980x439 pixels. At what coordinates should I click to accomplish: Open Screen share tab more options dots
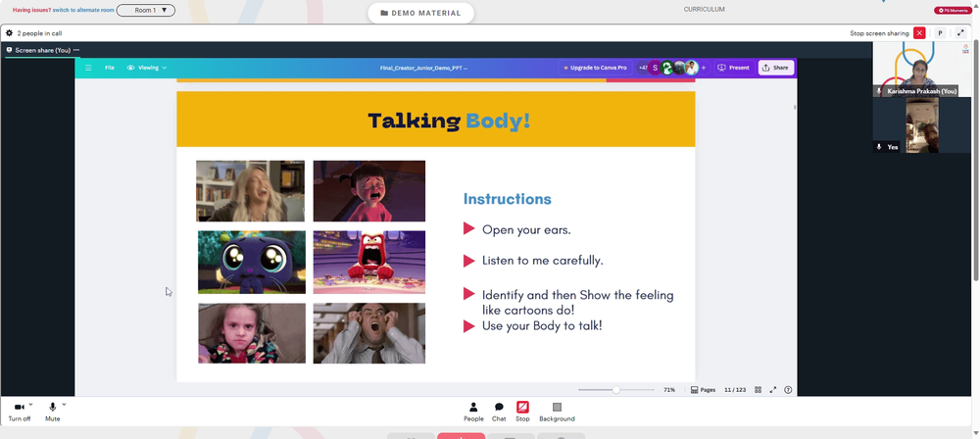[76, 50]
